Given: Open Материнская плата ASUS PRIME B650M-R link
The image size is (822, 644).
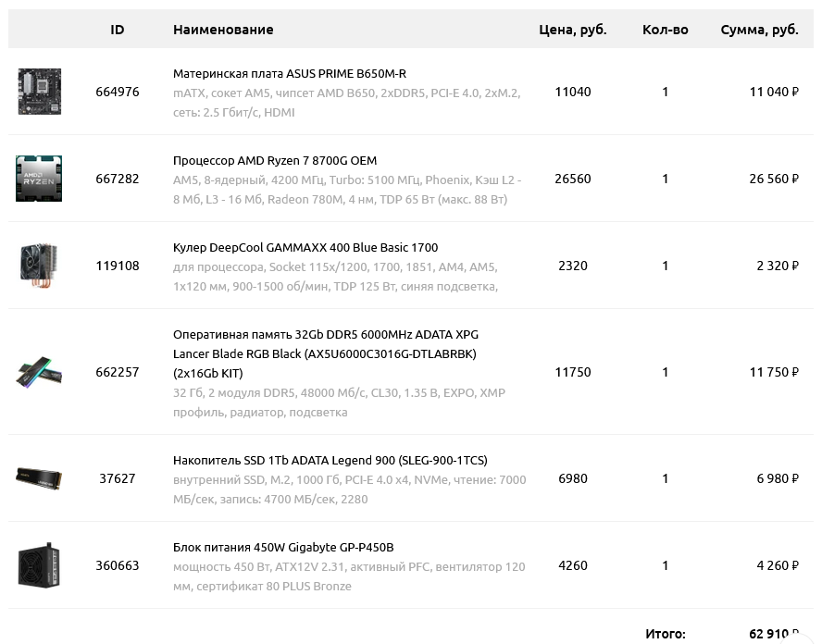Looking at the screenshot, I should pyautogui.click(x=290, y=74).
